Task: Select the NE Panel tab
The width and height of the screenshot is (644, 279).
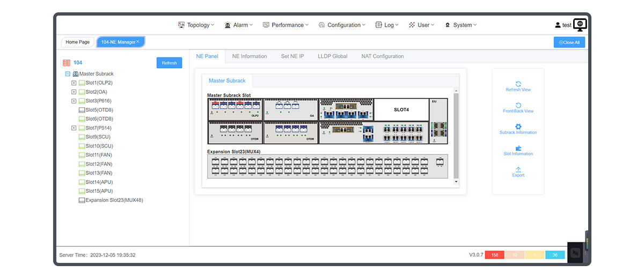Action: [207, 56]
